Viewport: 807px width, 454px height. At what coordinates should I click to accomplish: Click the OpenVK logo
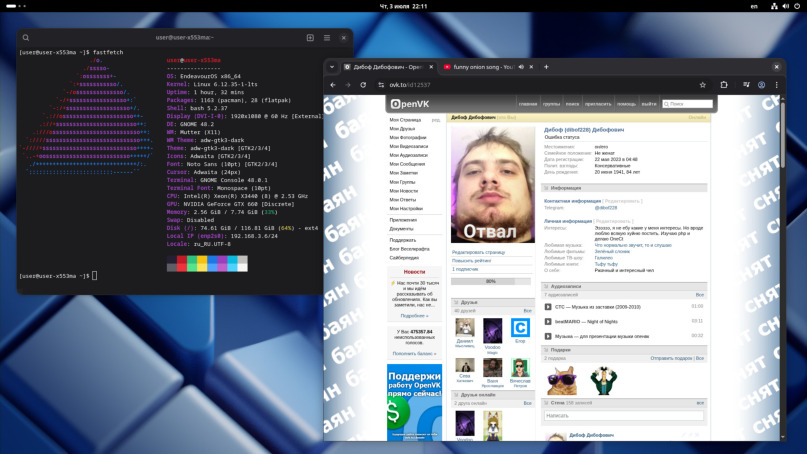pos(409,103)
